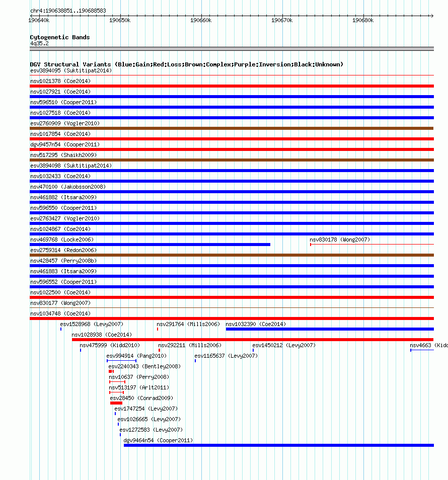Open esv2240343 (Bentley2008) label
This screenshot has height=480, width=448.
[144, 366]
